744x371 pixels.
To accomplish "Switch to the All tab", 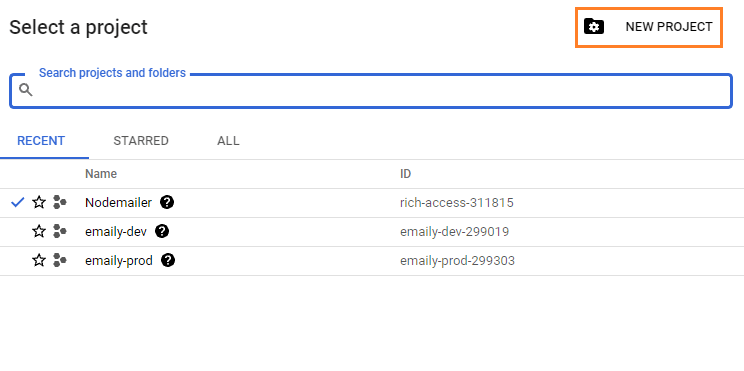I will pos(228,141).
